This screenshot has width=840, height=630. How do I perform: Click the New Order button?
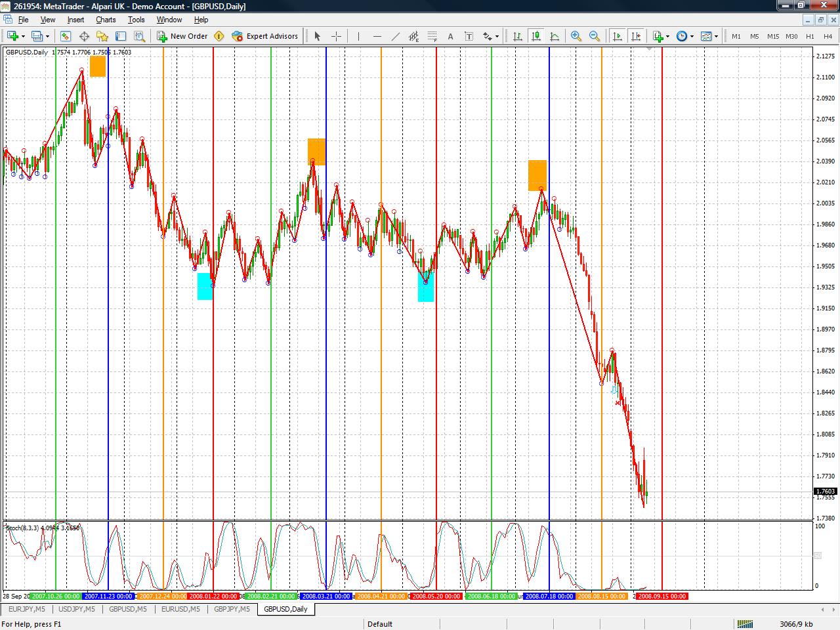coord(182,36)
